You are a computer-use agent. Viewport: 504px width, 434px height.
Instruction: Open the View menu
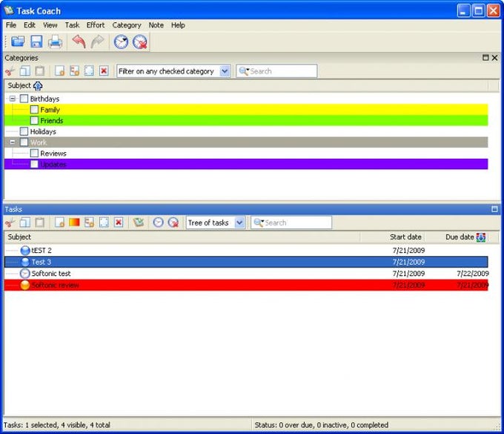50,25
